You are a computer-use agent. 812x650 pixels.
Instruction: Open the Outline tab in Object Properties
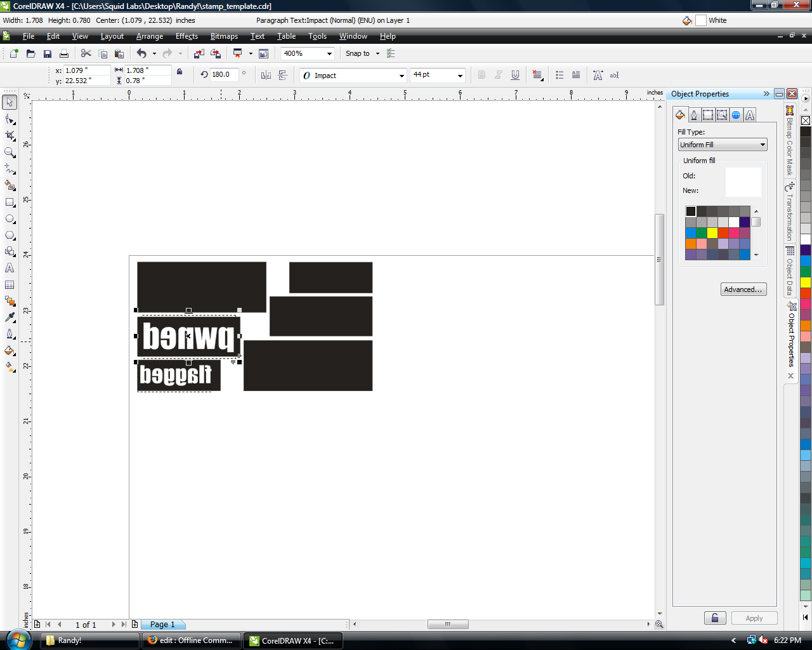pos(694,115)
